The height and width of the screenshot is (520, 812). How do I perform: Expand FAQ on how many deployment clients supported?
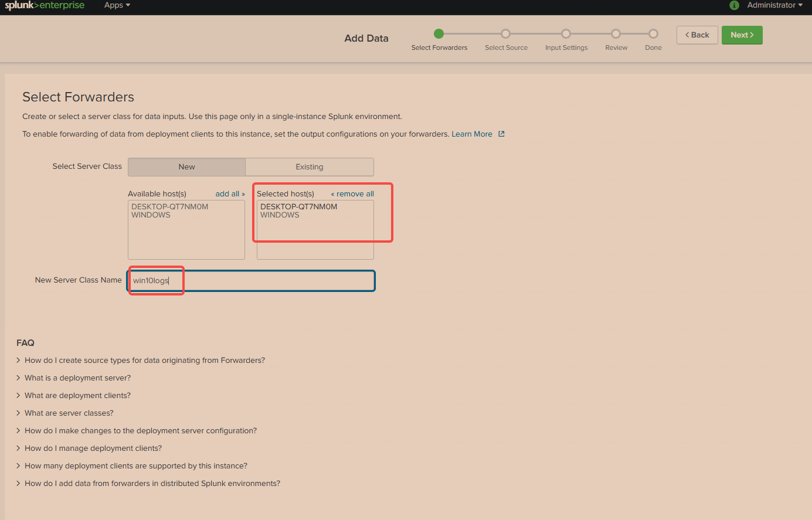coord(132,466)
